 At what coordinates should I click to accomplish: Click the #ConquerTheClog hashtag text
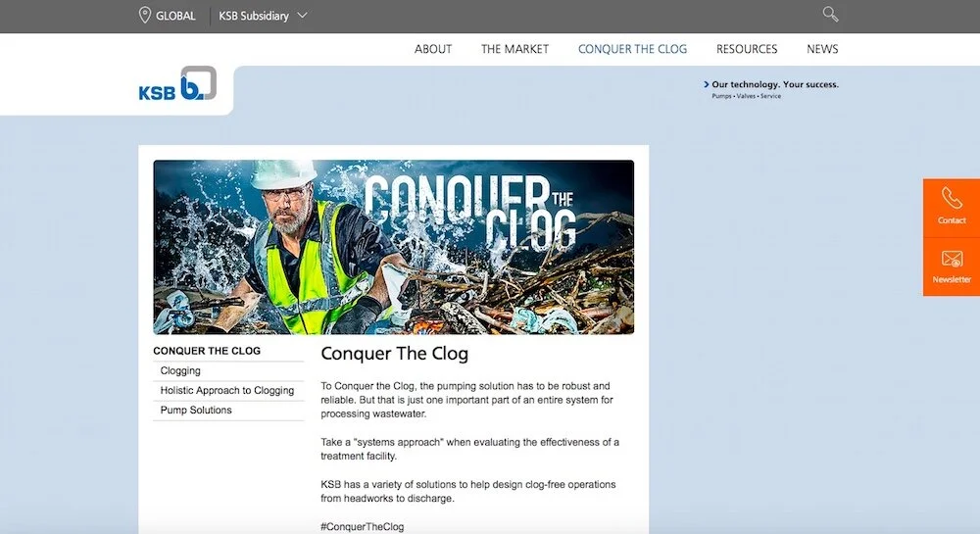point(363,526)
